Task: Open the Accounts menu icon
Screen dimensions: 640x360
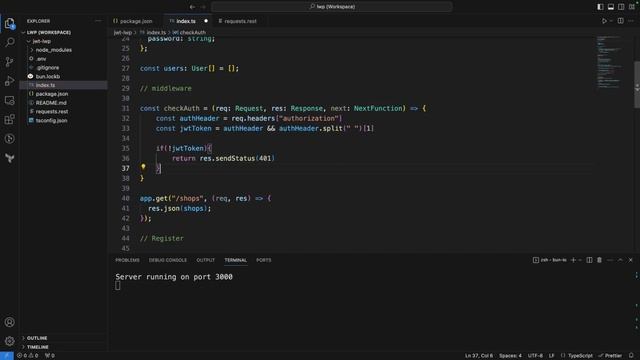Action: click(10, 322)
